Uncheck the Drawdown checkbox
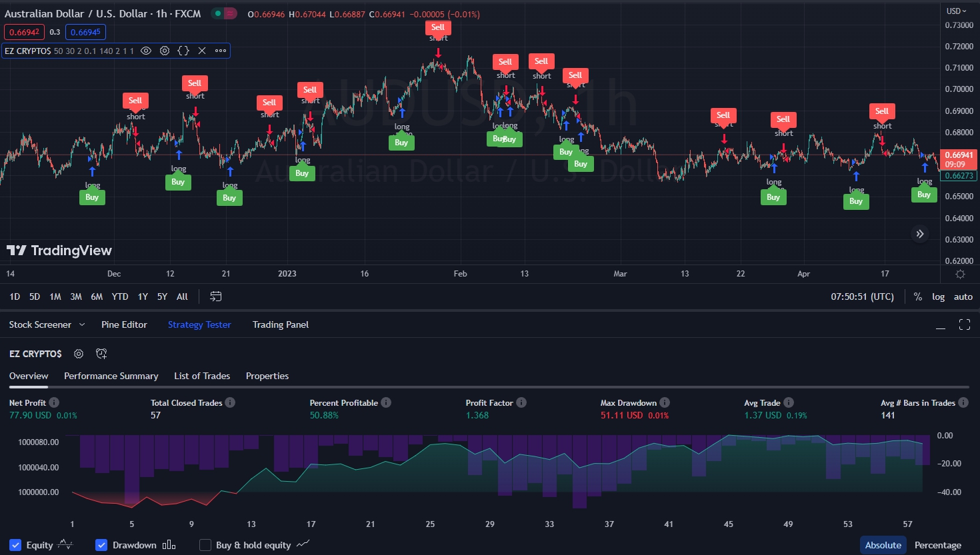Image resolution: width=980 pixels, height=555 pixels. [101, 545]
